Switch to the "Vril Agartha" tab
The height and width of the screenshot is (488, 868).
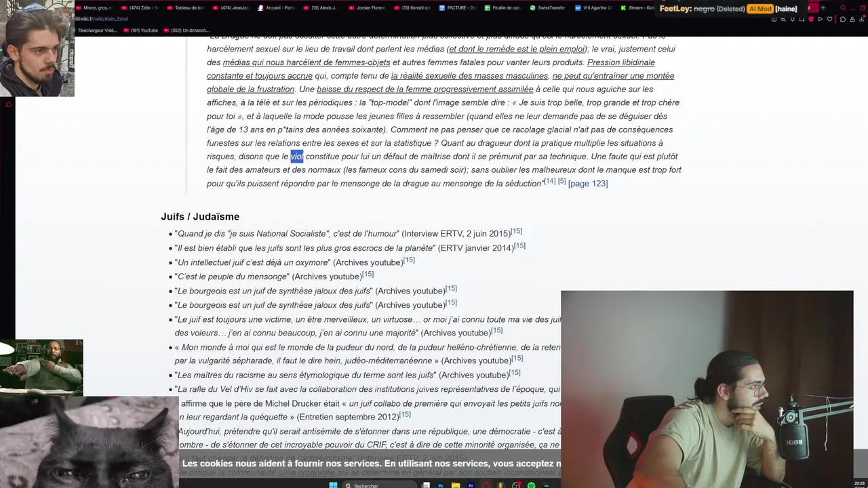pos(593,8)
